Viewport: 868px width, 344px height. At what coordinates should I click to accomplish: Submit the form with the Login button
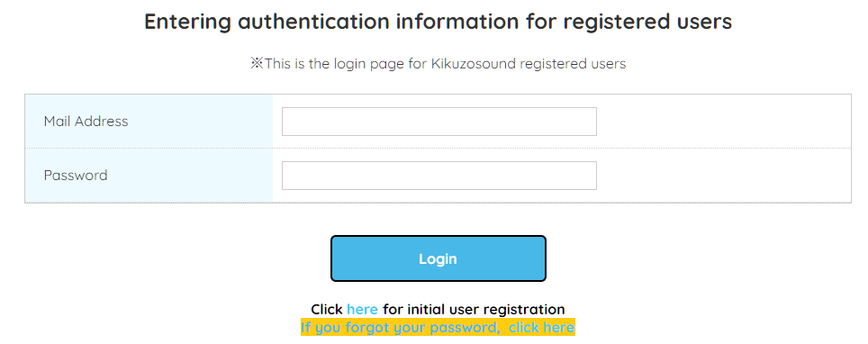point(438,258)
